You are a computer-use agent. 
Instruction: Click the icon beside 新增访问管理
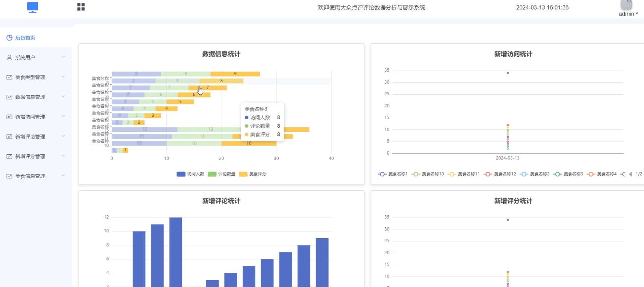(9, 117)
